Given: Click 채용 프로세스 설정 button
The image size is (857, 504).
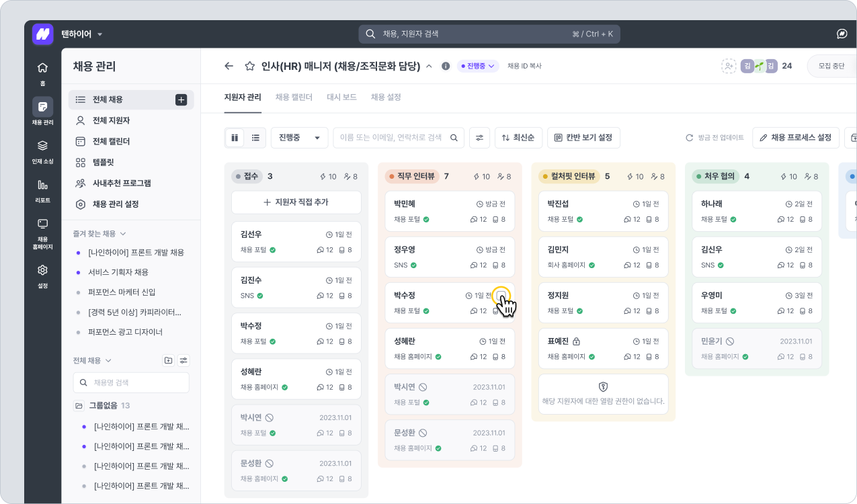Looking at the screenshot, I should (796, 138).
